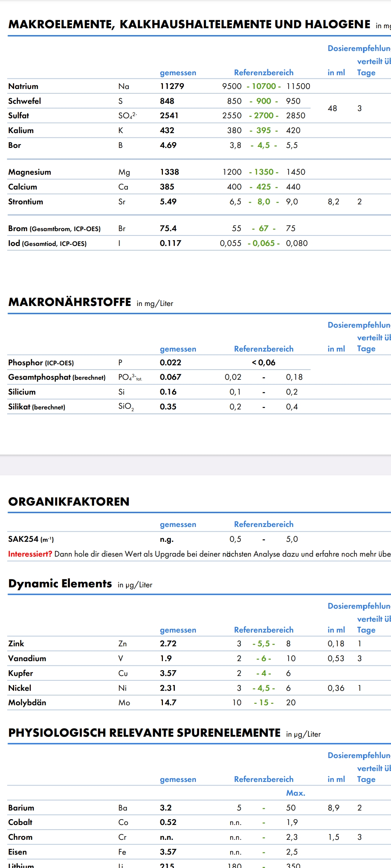Click the Phosphor reference value < 0,06
The height and width of the screenshot is (868, 391).
click(x=264, y=362)
